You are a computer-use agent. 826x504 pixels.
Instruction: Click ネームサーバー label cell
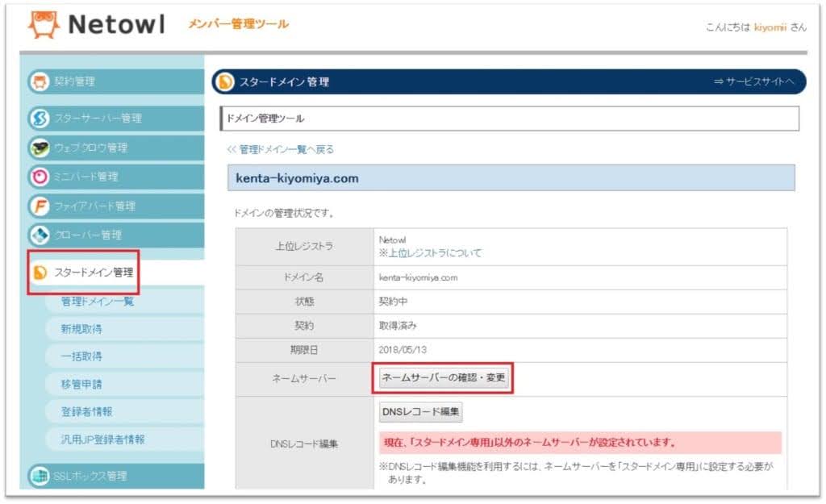point(304,379)
